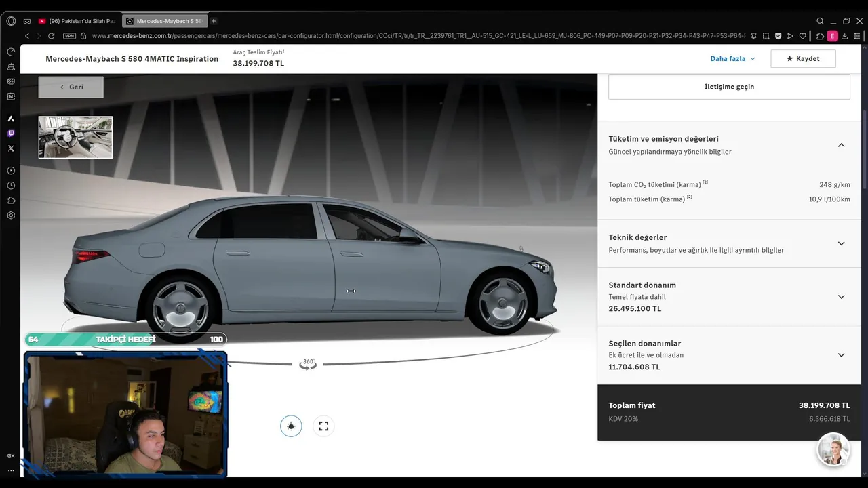This screenshot has height=488, width=868.
Task: Click footnote [2] beside Toplam tüketim (karma)
Action: (689, 197)
